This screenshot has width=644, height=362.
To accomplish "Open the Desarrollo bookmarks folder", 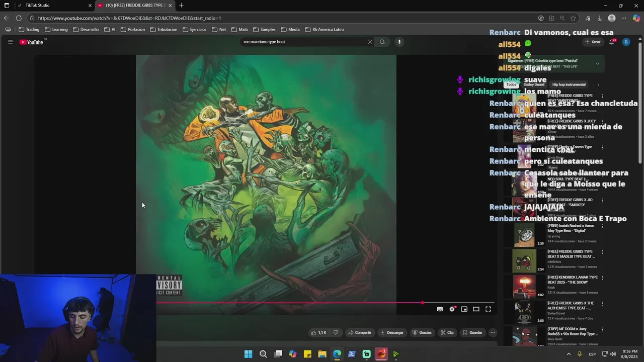I will coord(86,30).
